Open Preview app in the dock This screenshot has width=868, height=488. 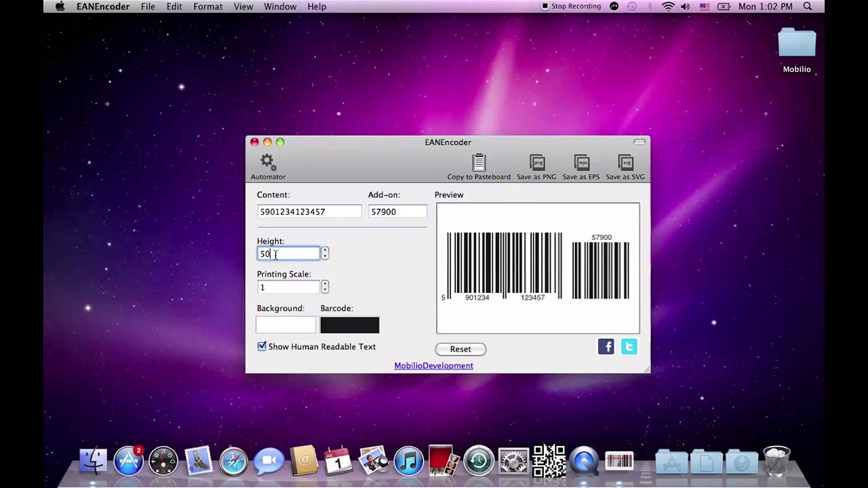pos(374,461)
